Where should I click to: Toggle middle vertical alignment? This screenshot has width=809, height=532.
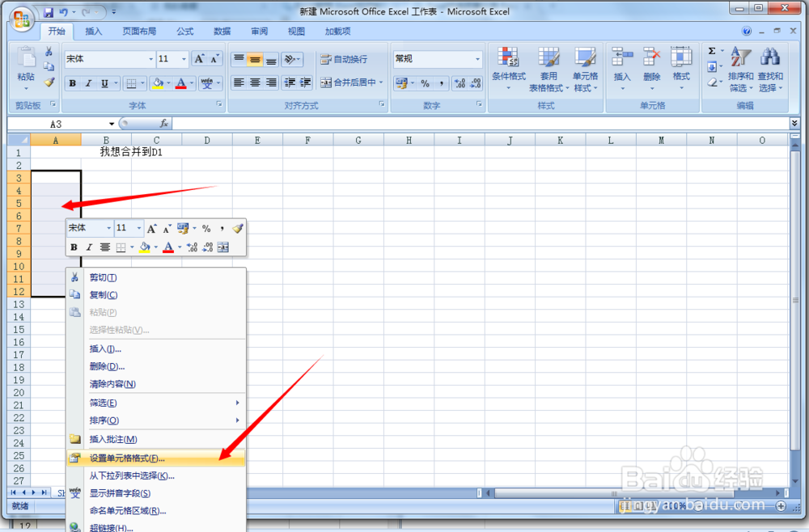[254, 59]
